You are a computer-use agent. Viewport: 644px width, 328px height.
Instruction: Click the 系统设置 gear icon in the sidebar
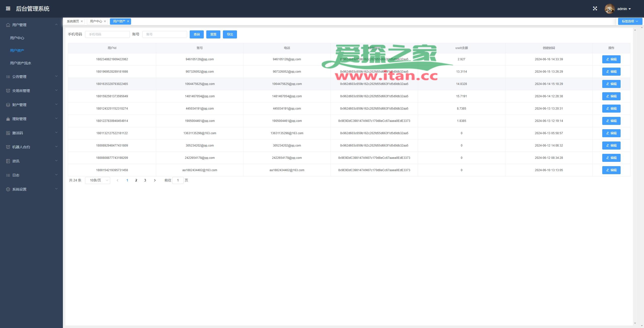[8, 189]
